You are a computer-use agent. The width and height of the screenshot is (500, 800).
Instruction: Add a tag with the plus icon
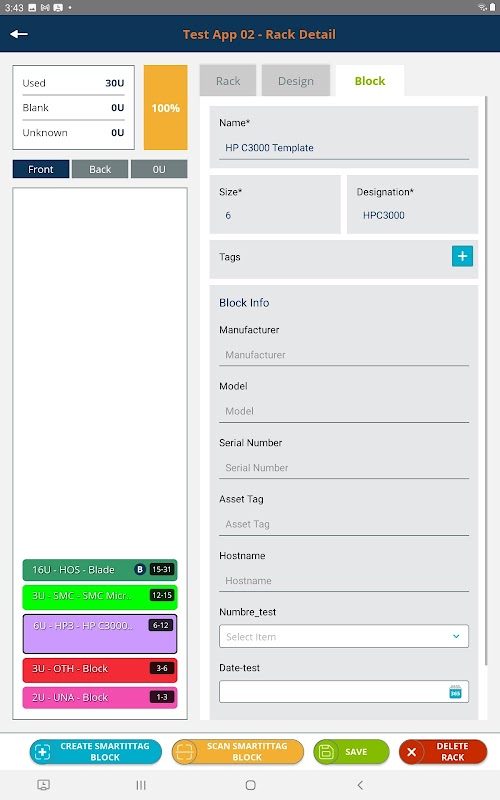coord(462,256)
